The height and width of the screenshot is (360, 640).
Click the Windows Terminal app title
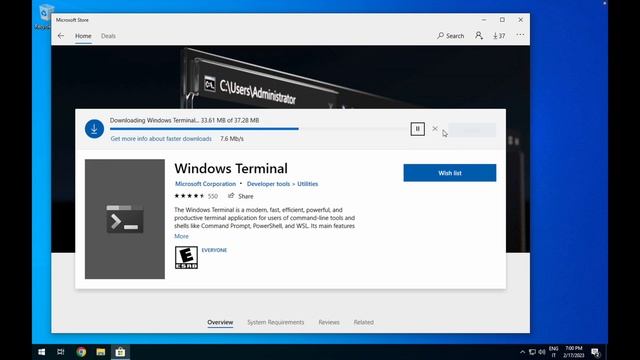[231, 169]
